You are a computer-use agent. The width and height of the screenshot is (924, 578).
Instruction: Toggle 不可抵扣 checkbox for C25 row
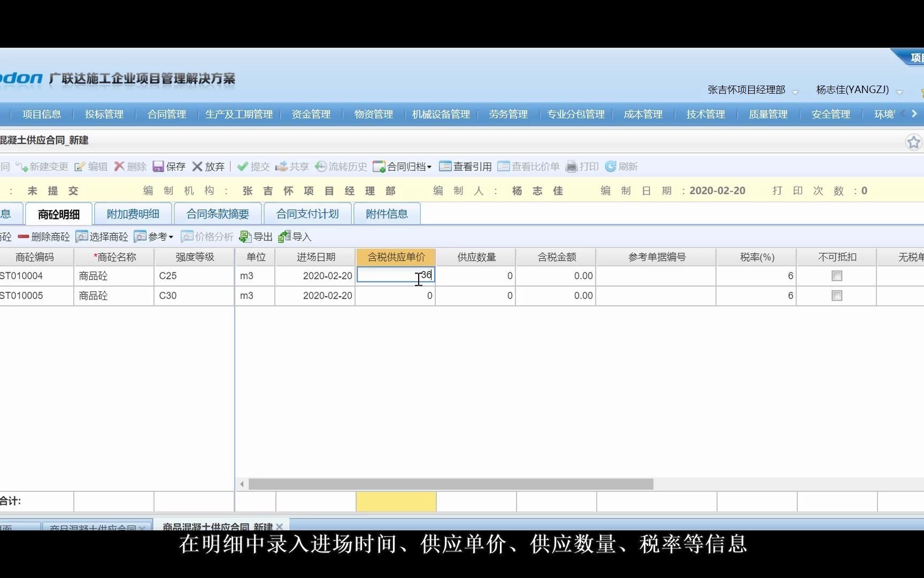(x=837, y=276)
